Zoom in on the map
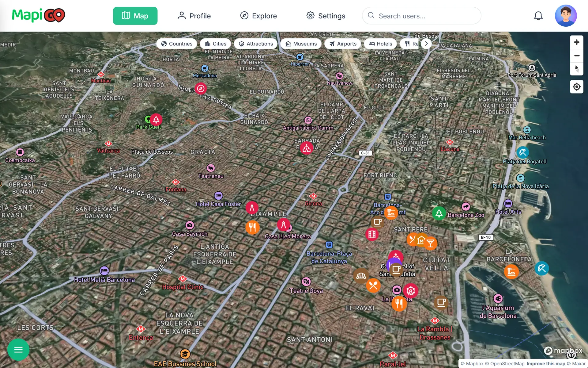 576,42
